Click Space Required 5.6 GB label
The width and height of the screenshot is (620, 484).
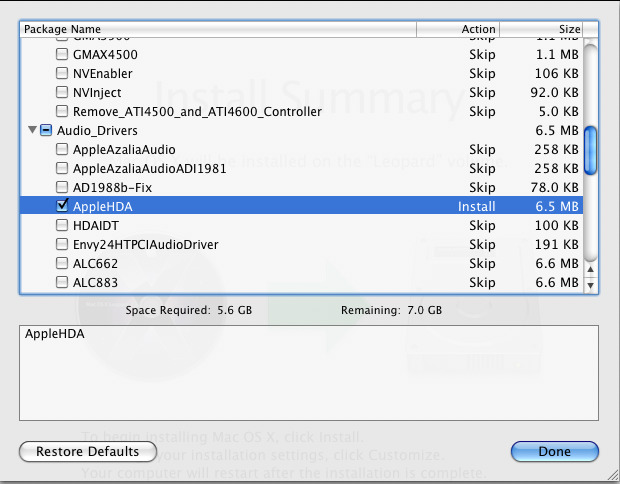(x=189, y=310)
